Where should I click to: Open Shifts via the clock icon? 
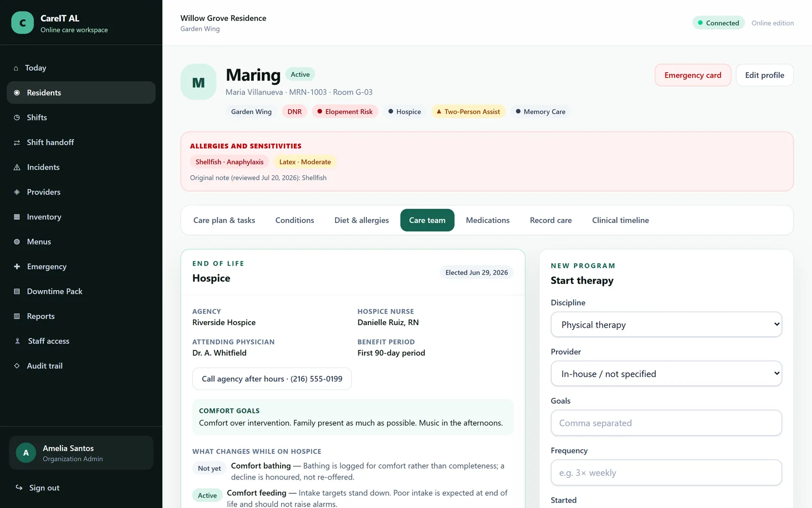17,117
